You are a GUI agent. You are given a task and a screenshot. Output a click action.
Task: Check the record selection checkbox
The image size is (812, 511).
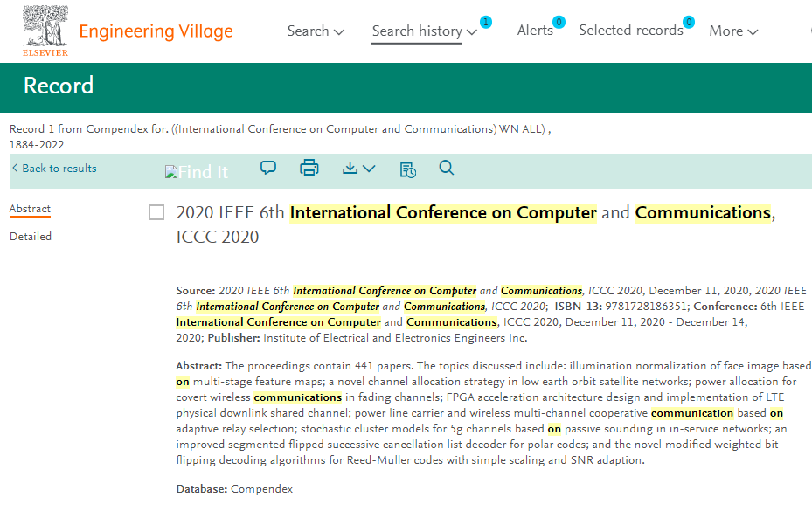[x=156, y=212]
